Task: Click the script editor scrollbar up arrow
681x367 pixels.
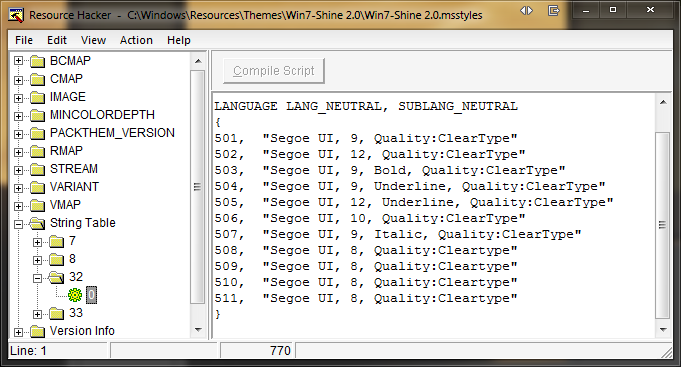Action: click(662, 102)
